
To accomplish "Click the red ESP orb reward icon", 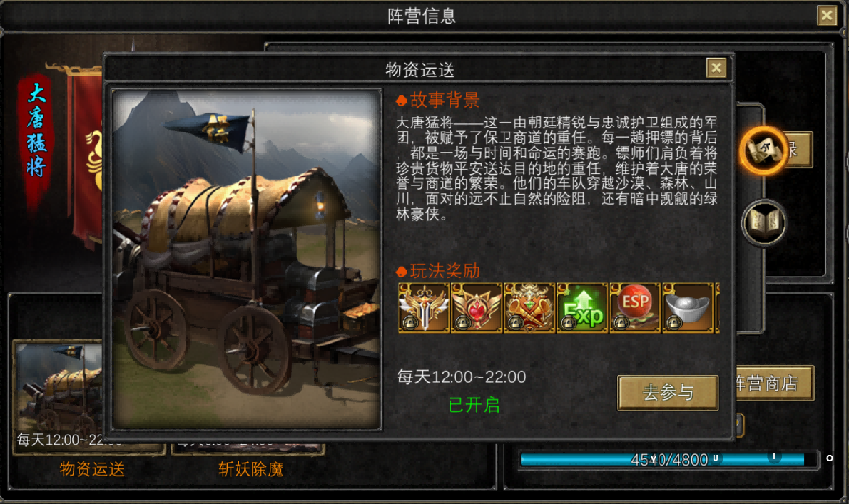I will (635, 308).
